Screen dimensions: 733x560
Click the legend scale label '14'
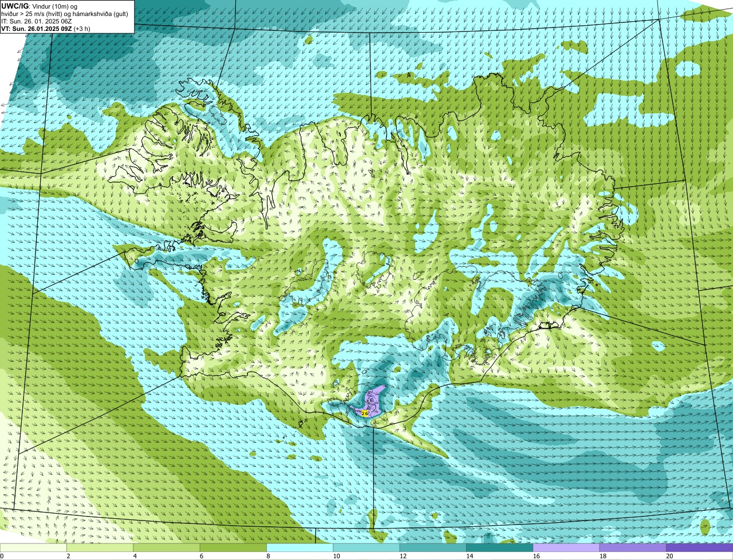pos(470,556)
